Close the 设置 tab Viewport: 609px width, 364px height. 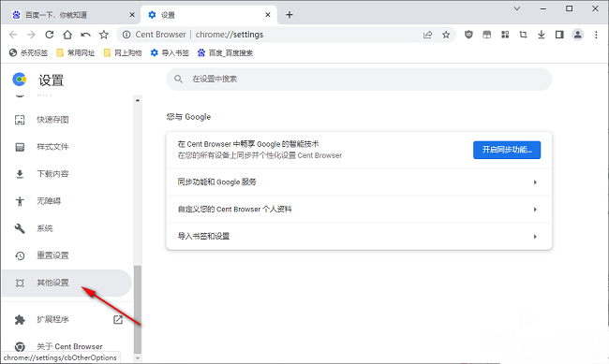pos(268,15)
